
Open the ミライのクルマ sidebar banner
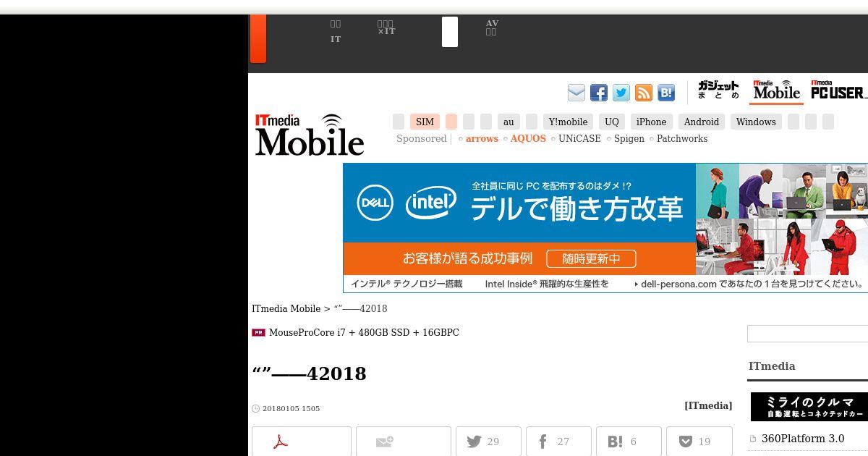809,407
